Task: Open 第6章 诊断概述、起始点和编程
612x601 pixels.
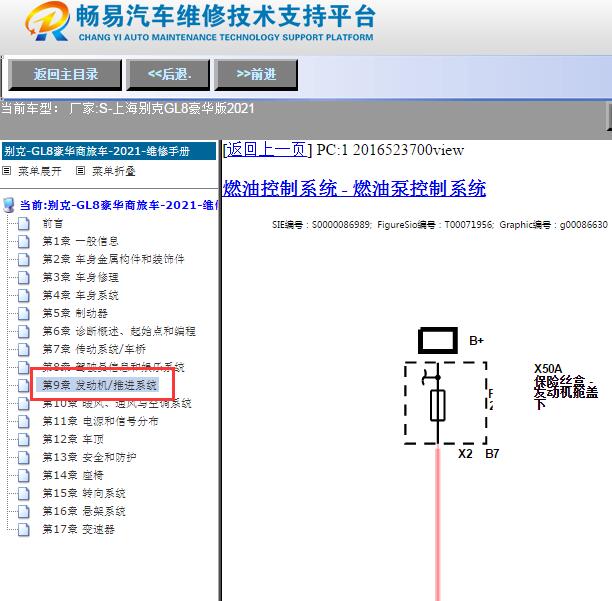Action: [x=119, y=331]
